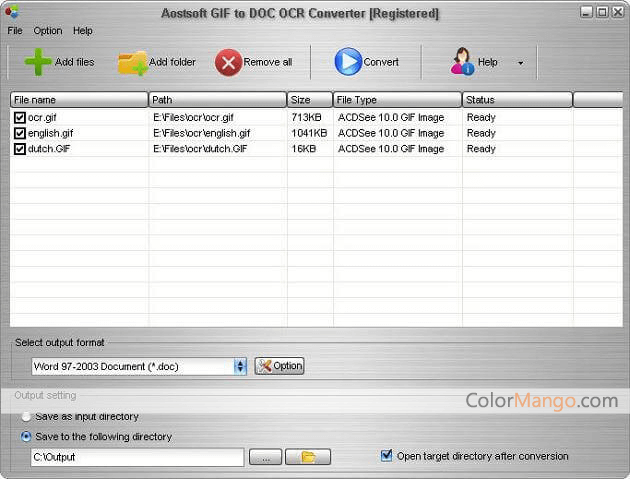Maximize the converter window
Viewport: 630px width, 479px height.
tap(602, 12)
